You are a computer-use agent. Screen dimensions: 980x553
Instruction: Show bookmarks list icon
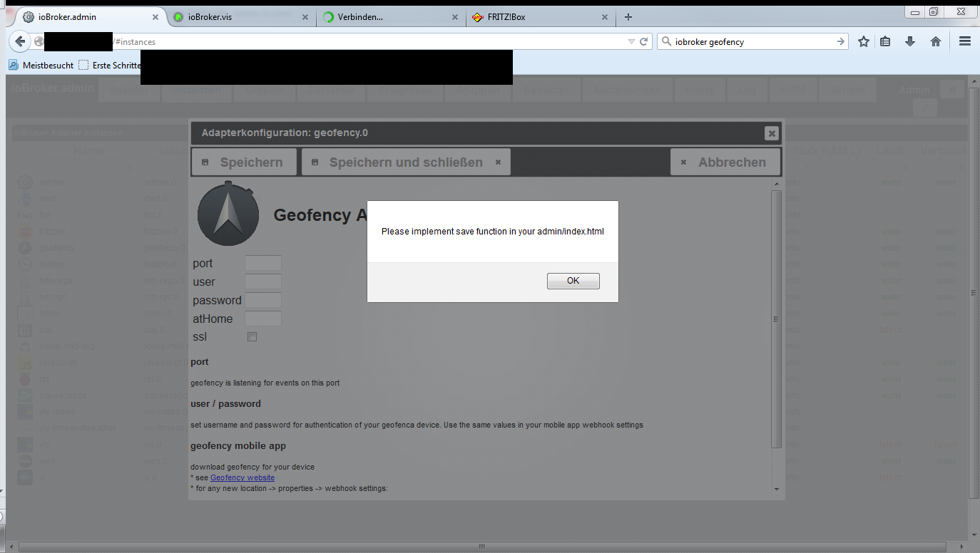pos(885,42)
